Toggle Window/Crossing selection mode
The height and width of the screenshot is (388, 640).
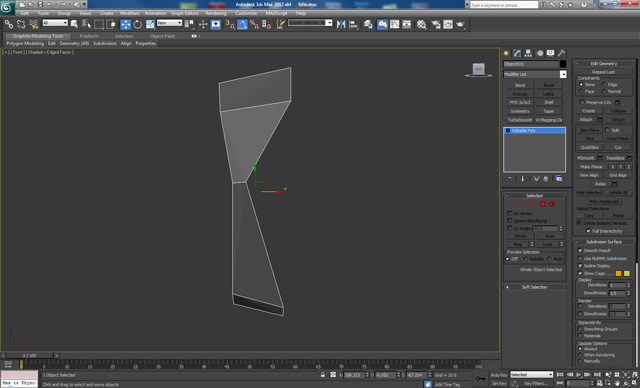coord(111,24)
